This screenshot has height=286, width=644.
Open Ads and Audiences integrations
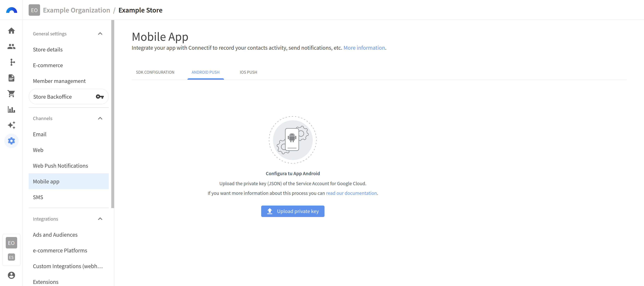click(69, 235)
